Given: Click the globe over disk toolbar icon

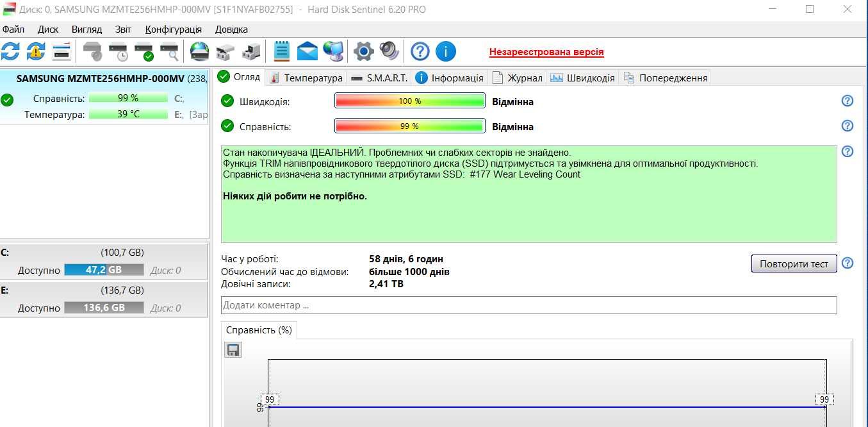Looking at the screenshot, I should 200,51.
